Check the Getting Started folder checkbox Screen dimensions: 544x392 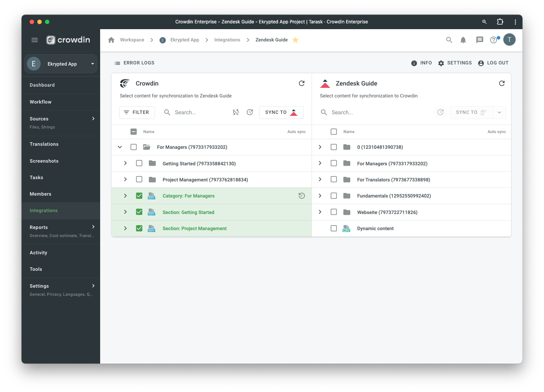[139, 163]
